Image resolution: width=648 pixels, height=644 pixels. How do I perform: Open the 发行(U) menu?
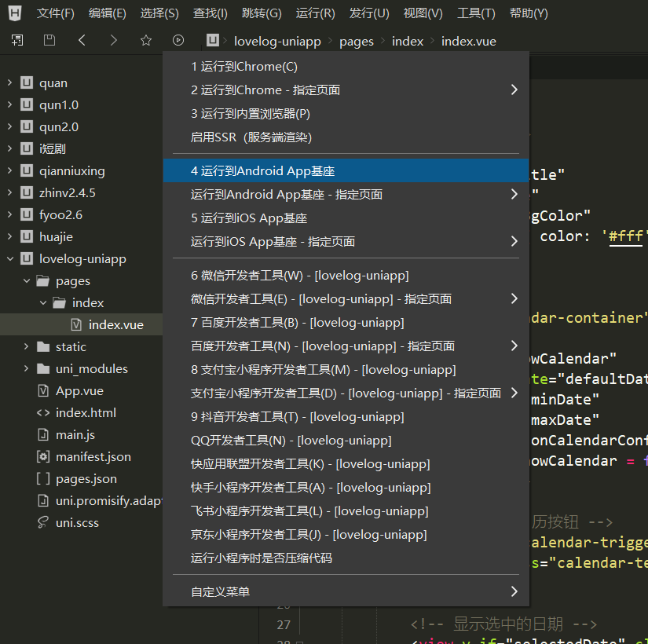click(368, 13)
